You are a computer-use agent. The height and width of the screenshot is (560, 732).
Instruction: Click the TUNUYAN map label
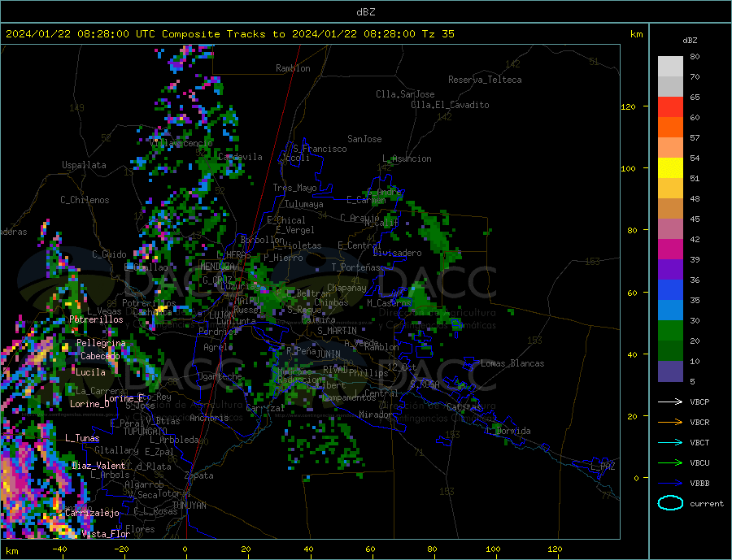pyautogui.click(x=189, y=506)
